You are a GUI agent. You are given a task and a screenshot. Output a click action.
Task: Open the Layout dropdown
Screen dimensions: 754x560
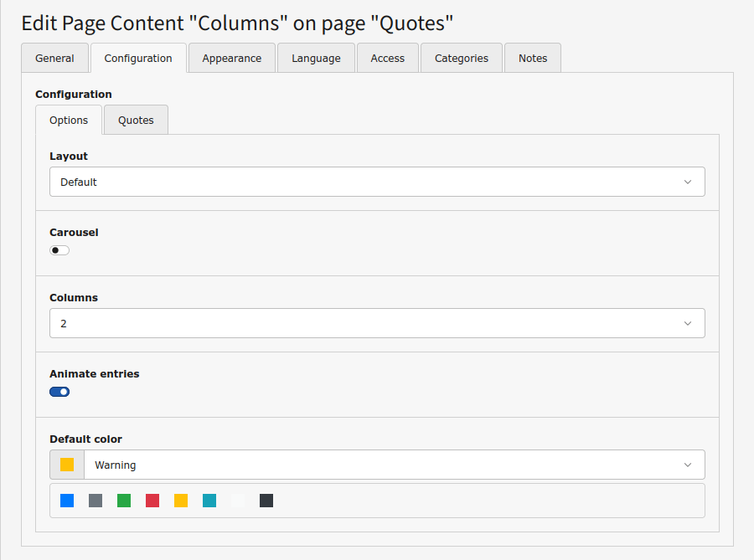pos(377,182)
